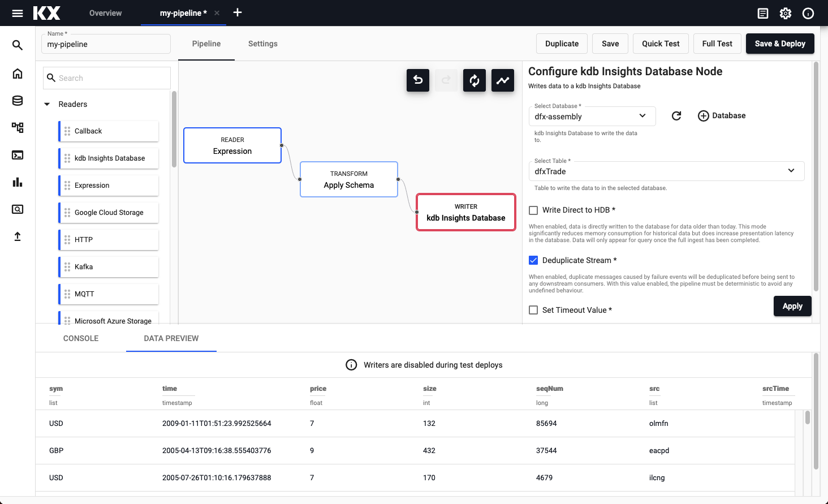Image resolution: width=828 pixels, height=504 pixels.
Task: Open the bar chart views sidebar icon
Action: [x=18, y=182]
